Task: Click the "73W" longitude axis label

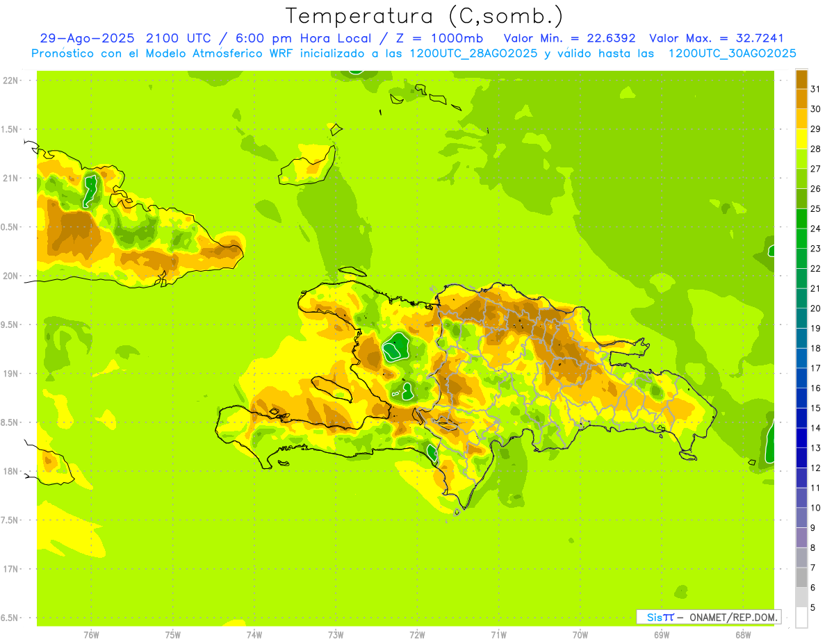Action: [336, 635]
